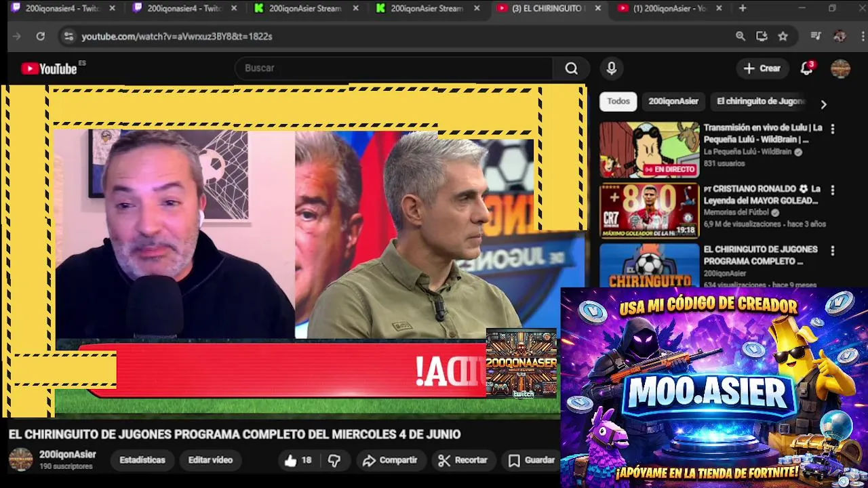
Task: Click the YouTube search magnifier button
Action: tap(572, 68)
